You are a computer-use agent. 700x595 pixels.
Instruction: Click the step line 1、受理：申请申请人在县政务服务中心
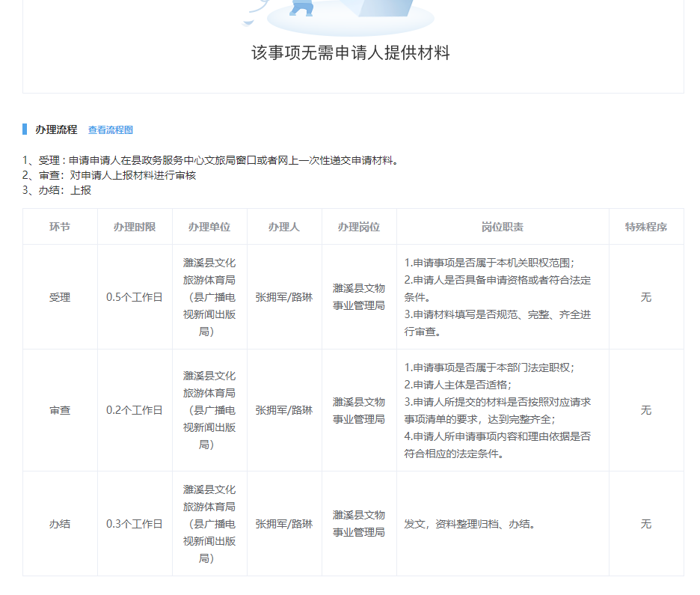[210, 160]
